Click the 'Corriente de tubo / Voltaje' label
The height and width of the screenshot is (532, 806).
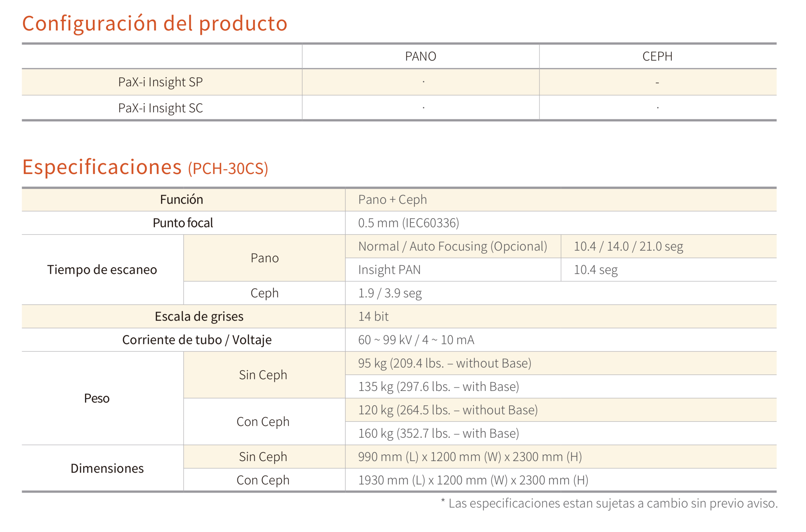[197, 340]
